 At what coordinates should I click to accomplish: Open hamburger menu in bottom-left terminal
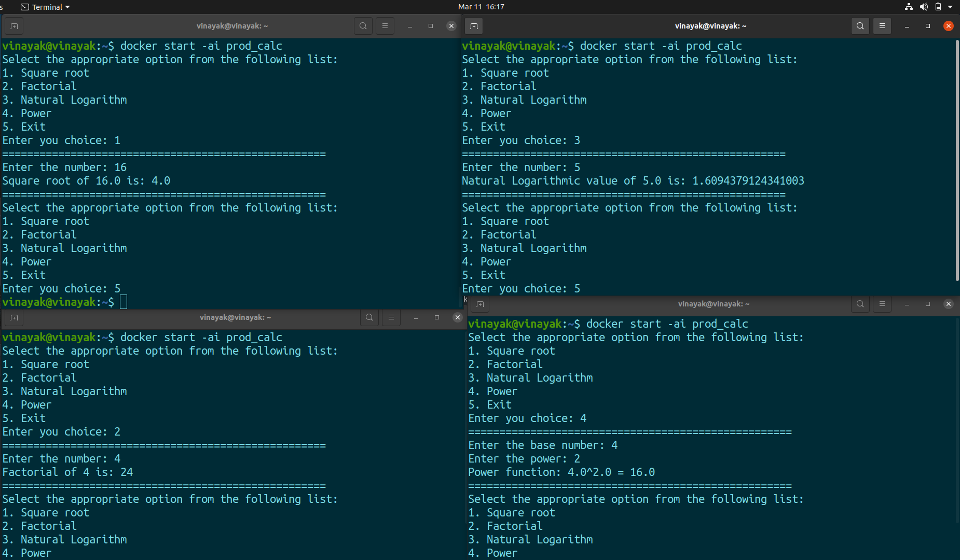pos(391,317)
